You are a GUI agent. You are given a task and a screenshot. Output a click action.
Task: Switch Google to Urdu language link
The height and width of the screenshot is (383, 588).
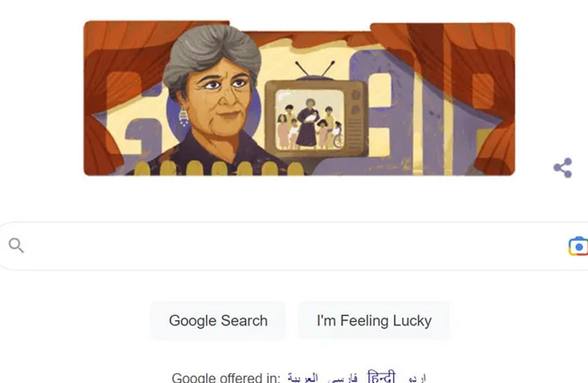[x=416, y=377]
